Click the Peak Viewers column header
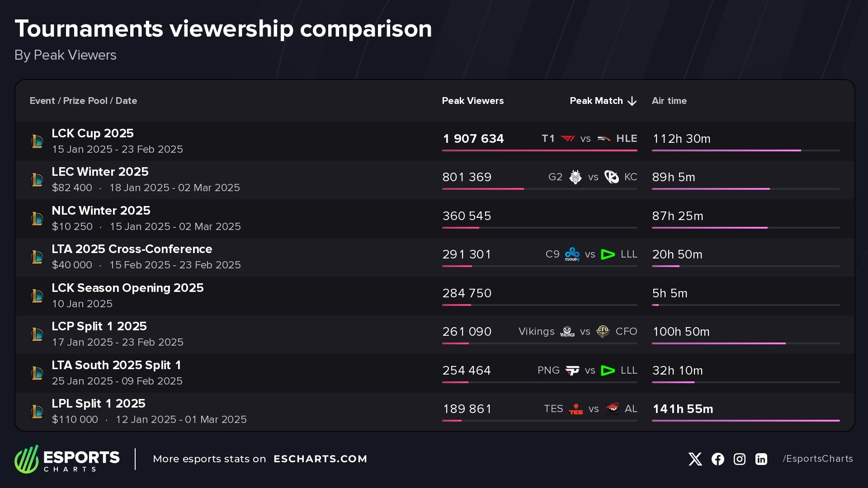The width and height of the screenshot is (868, 488). (472, 101)
